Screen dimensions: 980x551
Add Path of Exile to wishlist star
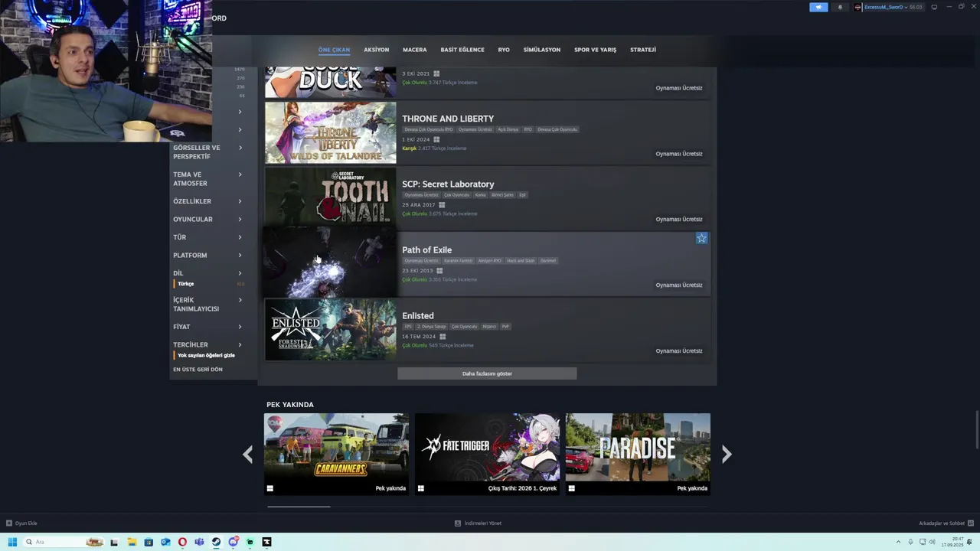(701, 238)
